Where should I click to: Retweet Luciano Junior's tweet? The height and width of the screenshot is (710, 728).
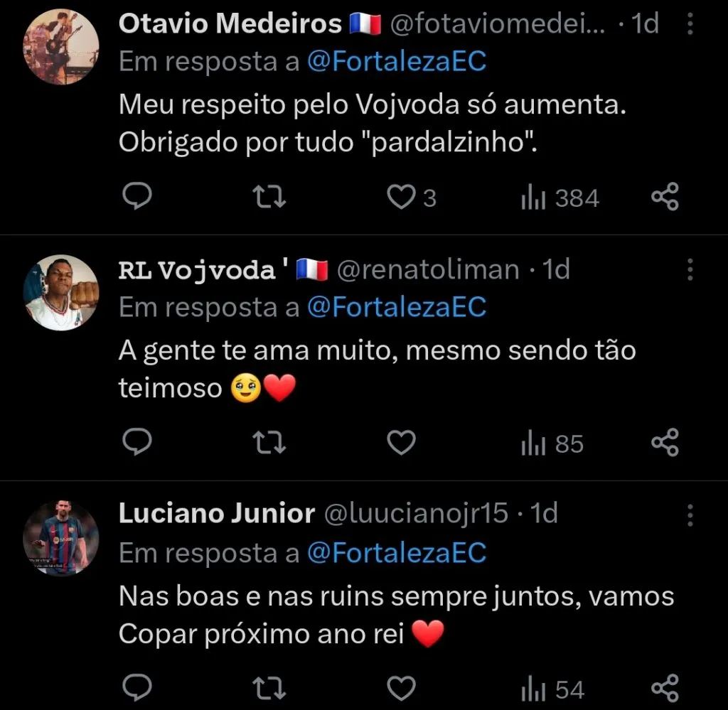pyautogui.click(x=270, y=689)
